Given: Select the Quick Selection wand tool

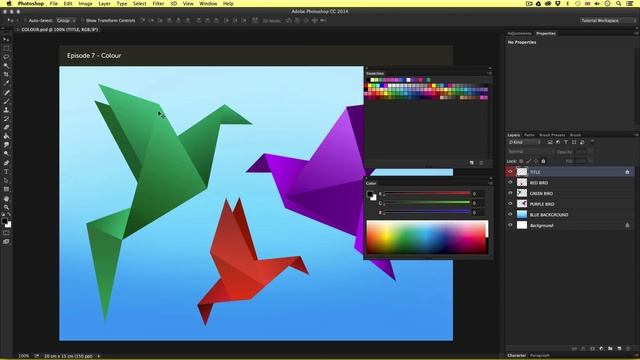Looking at the screenshot, I should click(6, 65).
